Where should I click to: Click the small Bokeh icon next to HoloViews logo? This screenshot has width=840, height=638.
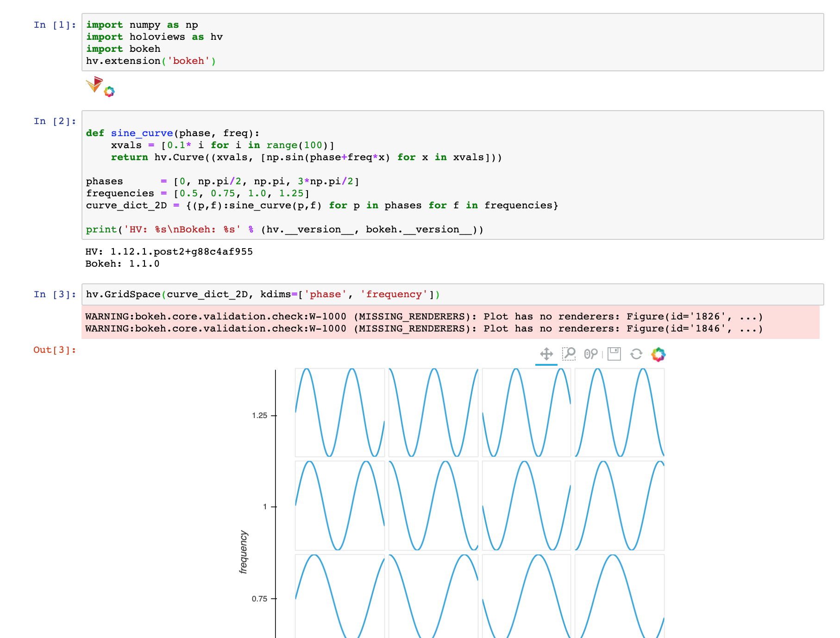(110, 91)
